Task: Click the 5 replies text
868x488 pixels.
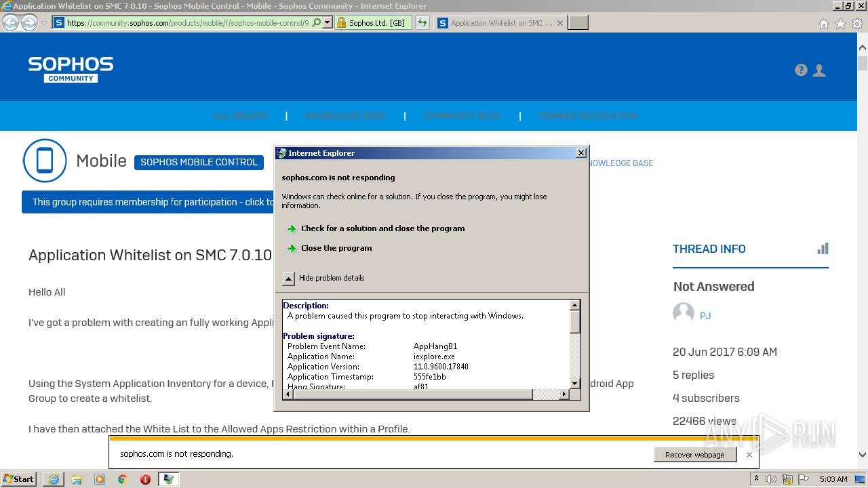Action: (x=693, y=375)
